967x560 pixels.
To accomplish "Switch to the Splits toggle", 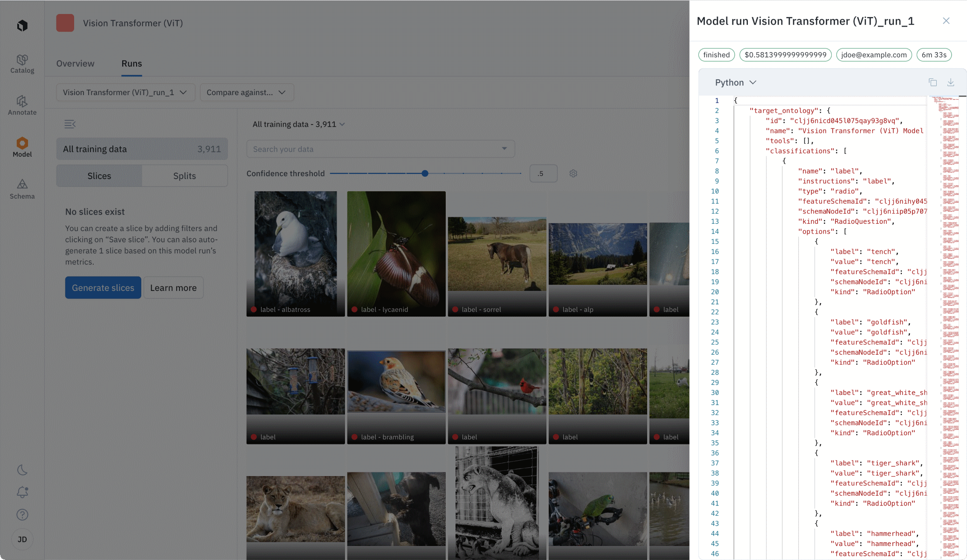I will coord(184,176).
